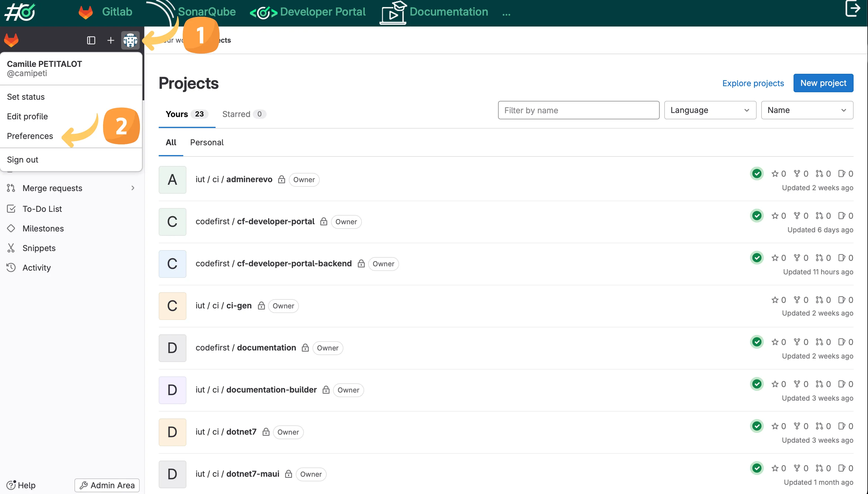Open the Language filter dropdown
The width and height of the screenshot is (868, 494).
click(710, 110)
